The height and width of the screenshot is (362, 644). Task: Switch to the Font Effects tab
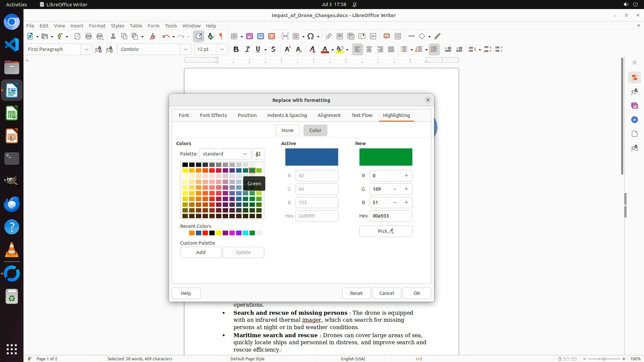coord(213,115)
